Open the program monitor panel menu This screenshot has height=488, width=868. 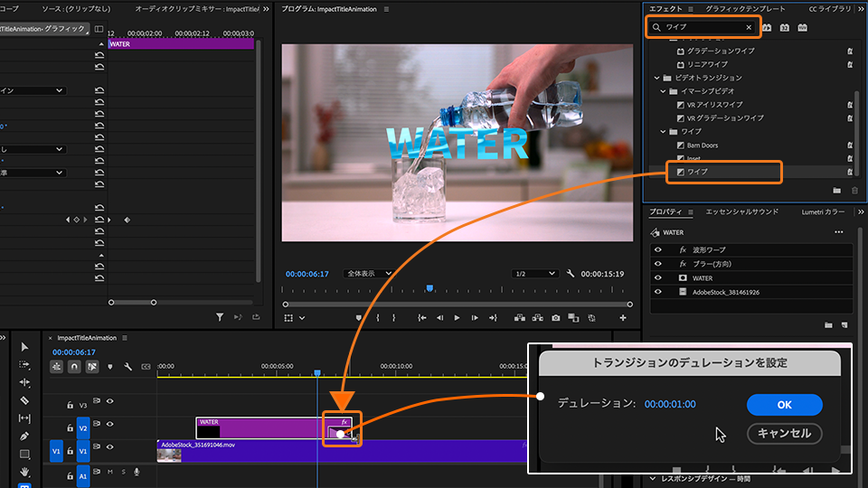point(386,9)
